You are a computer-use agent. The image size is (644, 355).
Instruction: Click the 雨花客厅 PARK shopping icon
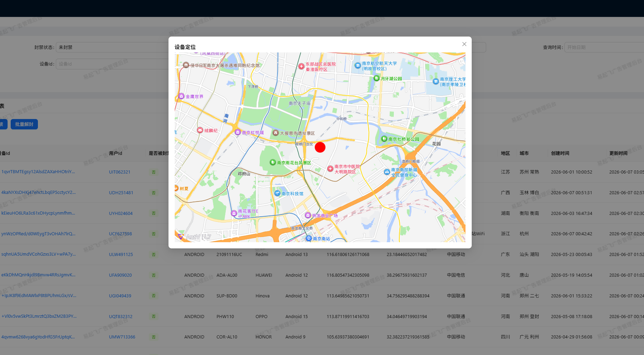coord(234,214)
